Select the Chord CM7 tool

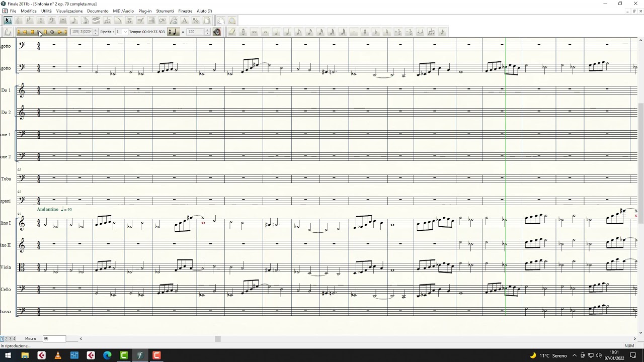point(163,21)
